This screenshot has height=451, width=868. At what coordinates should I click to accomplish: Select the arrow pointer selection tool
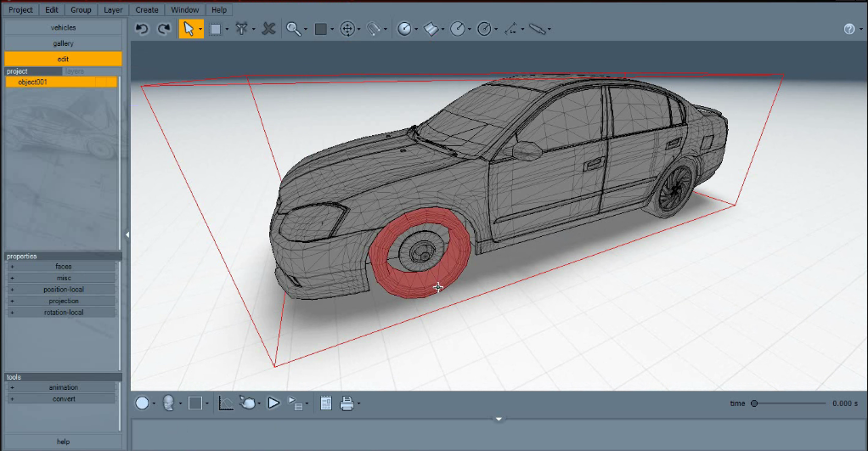(188, 29)
